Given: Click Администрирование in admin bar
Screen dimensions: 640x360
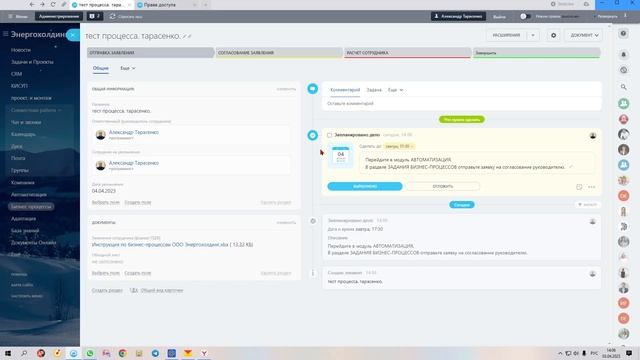Looking at the screenshot, I should click(x=59, y=16).
